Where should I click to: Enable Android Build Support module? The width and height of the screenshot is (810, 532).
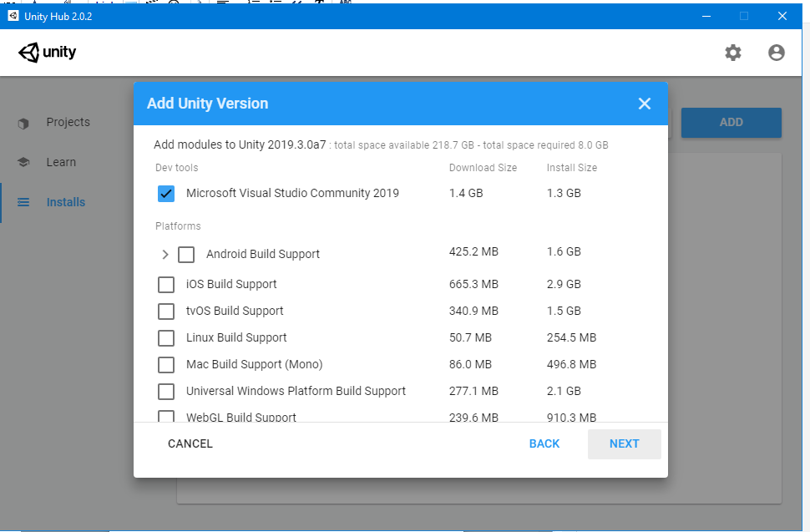[185, 254]
